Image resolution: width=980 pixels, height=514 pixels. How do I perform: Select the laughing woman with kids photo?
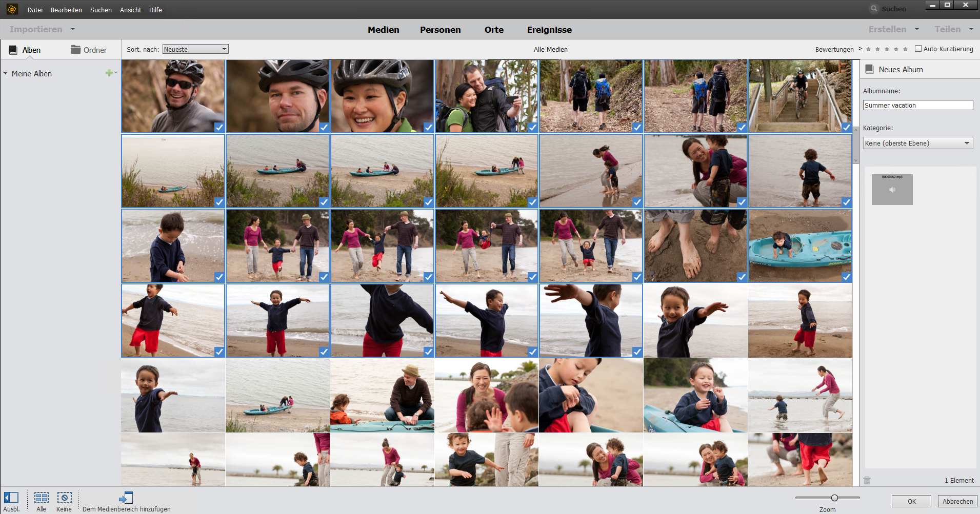tap(487, 395)
